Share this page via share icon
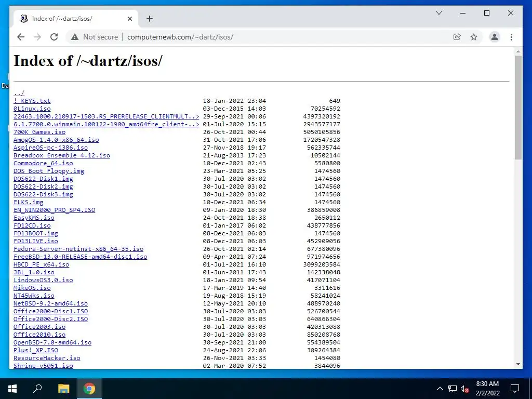The height and width of the screenshot is (399, 532). coord(457,37)
